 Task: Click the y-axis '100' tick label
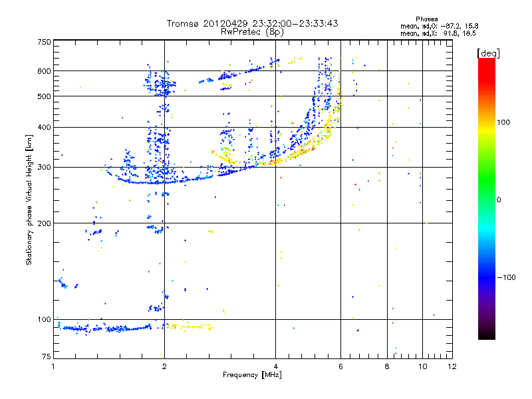(45, 319)
